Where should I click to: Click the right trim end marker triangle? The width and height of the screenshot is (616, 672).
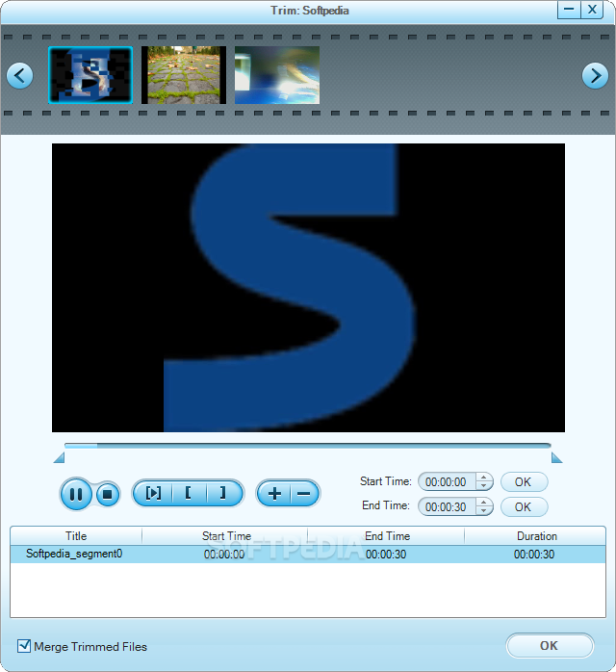point(556,458)
